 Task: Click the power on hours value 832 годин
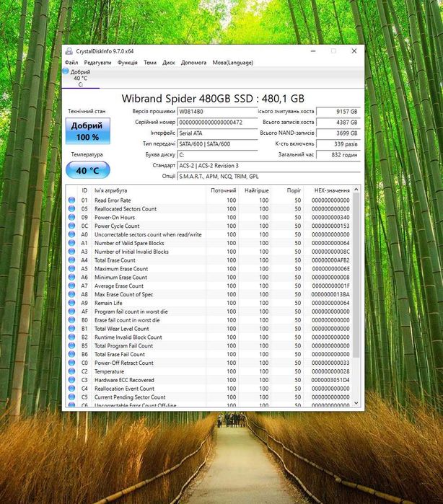(x=338, y=154)
